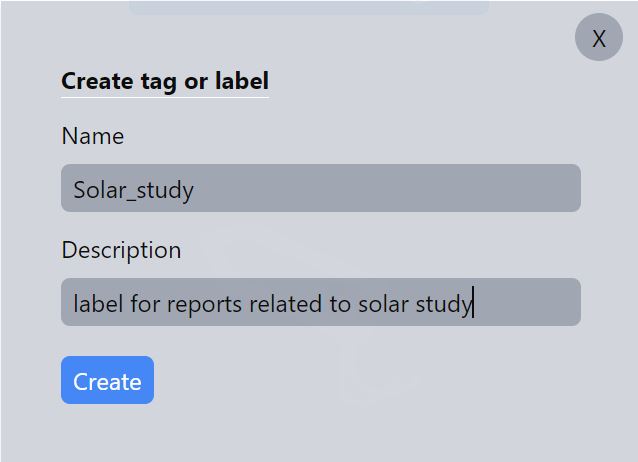
Task: Close the dialog with the X button
Action: point(599,39)
